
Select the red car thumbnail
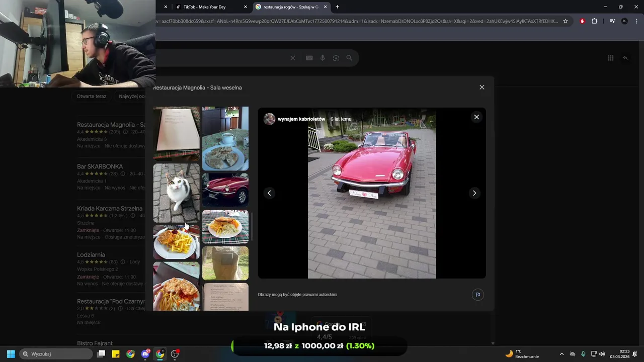tap(225, 190)
